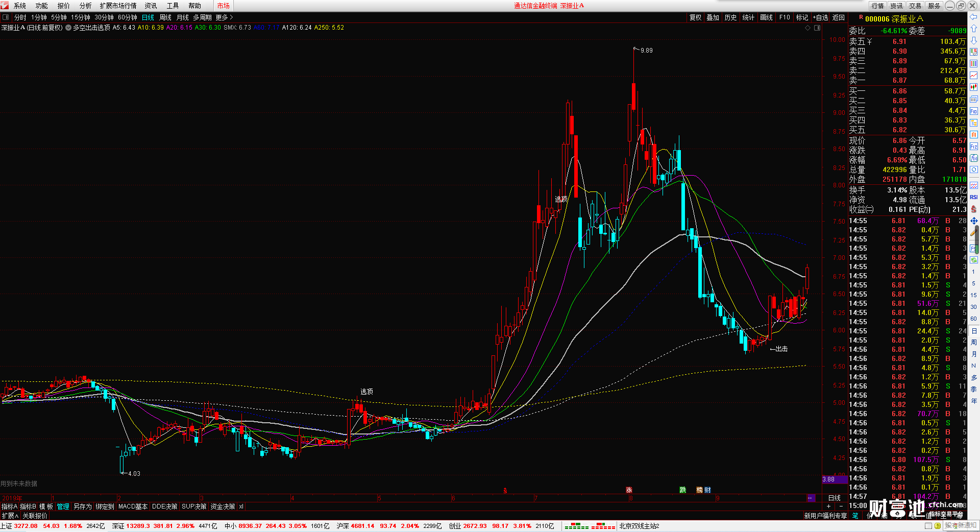
Task: Click the 日线 label at chart bottom right
Action: [835, 498]
